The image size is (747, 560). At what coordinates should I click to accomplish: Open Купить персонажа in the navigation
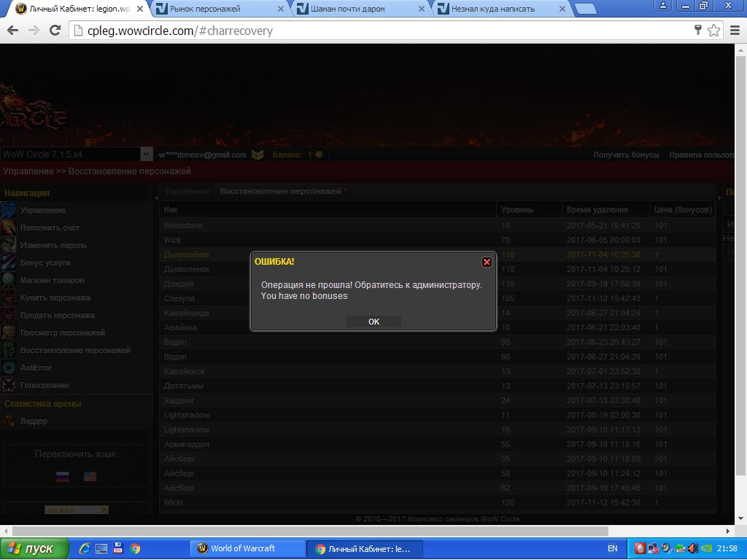pyautogui.click(x=55, y=297)
